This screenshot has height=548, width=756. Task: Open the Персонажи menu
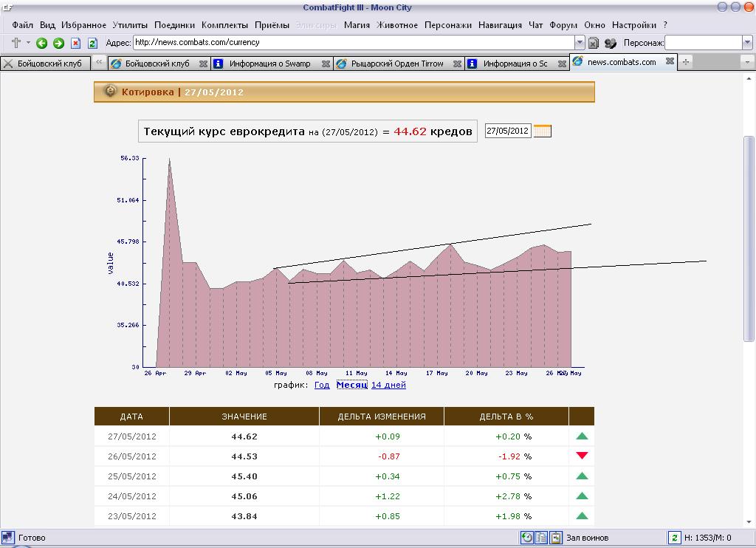(x=448, y=25)
